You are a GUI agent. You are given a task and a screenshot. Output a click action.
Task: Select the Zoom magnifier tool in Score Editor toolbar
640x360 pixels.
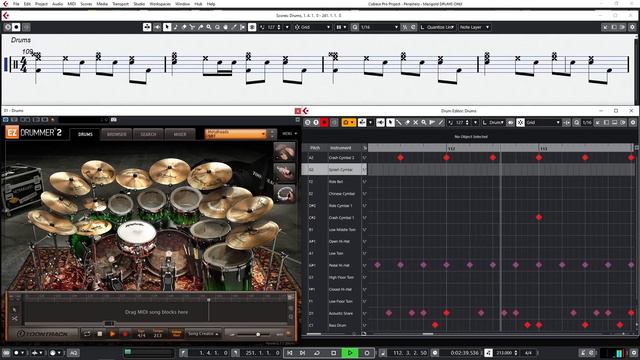pyautogui.click(x=209, y=27)
